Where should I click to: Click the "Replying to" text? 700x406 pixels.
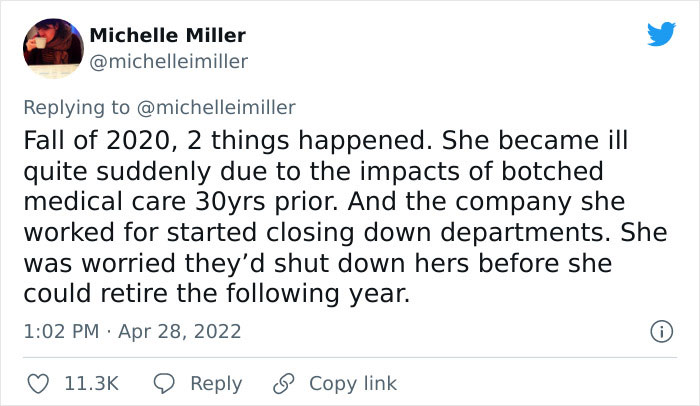click(x=76, y=107)
